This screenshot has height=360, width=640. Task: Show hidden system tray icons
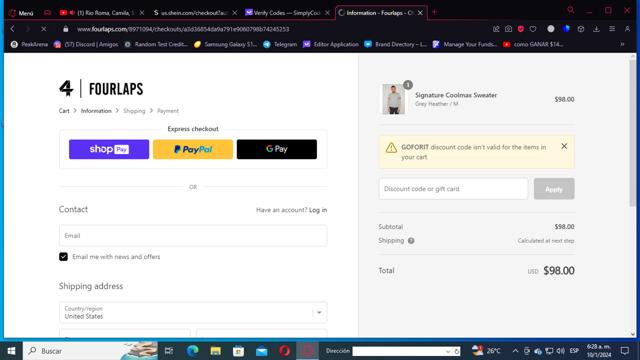pos(515,351)
